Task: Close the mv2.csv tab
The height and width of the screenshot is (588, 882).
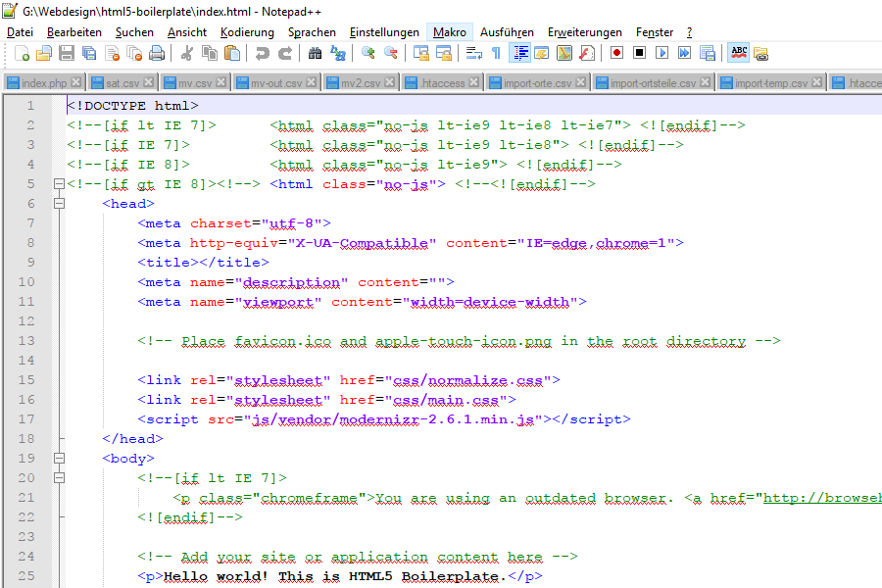Action: 389,82
